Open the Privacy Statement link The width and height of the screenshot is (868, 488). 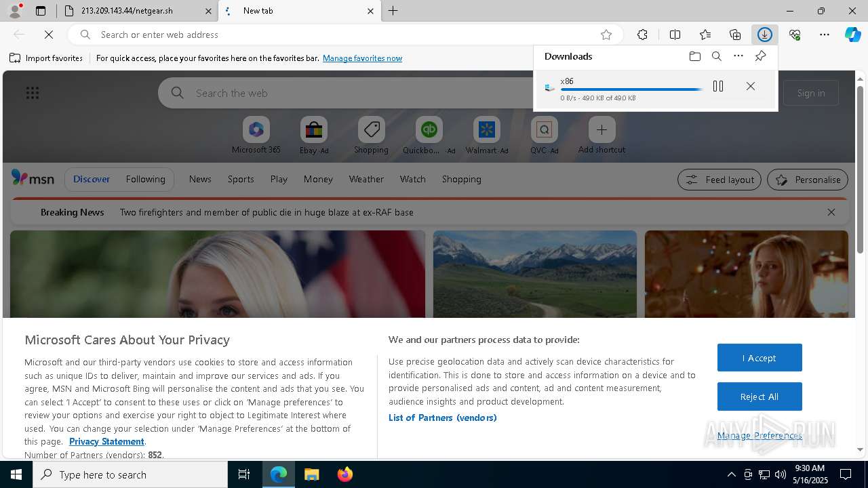coord(106,442)
